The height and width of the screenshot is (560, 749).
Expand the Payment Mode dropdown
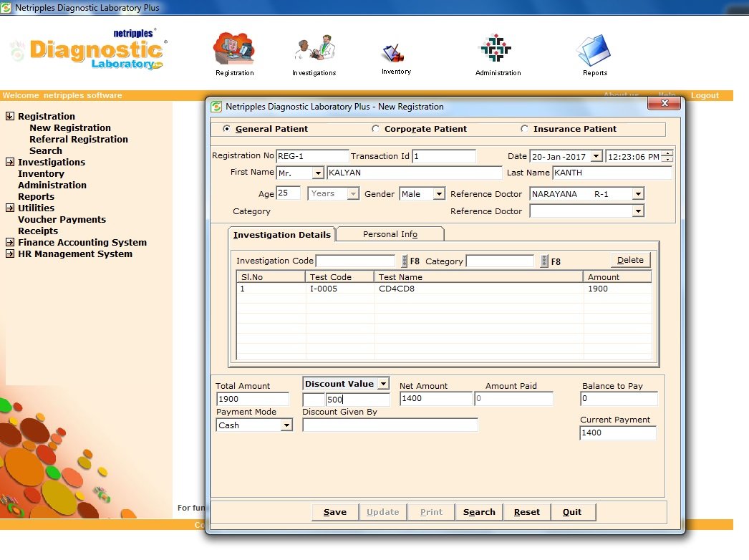286,425
